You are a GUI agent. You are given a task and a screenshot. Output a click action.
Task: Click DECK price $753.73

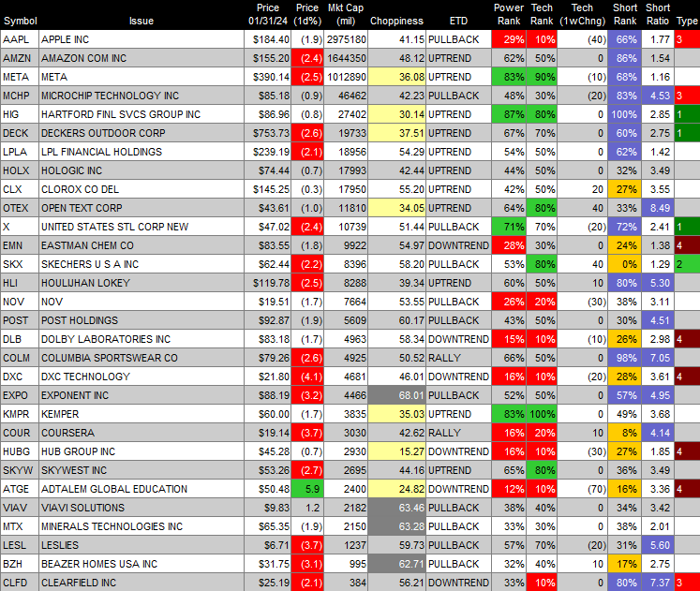pyautogui.click(x=268, y=133)
